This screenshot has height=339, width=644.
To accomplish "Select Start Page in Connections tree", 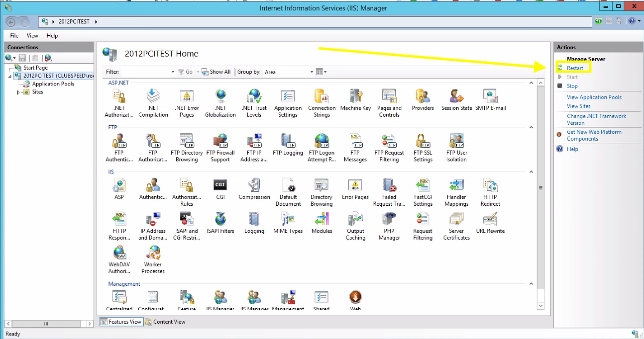I will pos(36,68).
